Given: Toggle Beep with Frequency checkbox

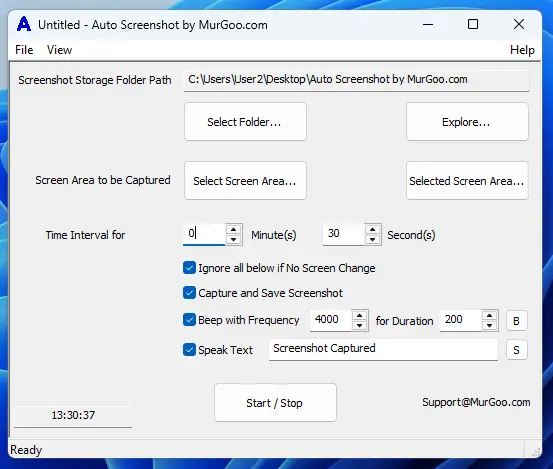Looking at the screenshot, I should [x=189, y=320].
